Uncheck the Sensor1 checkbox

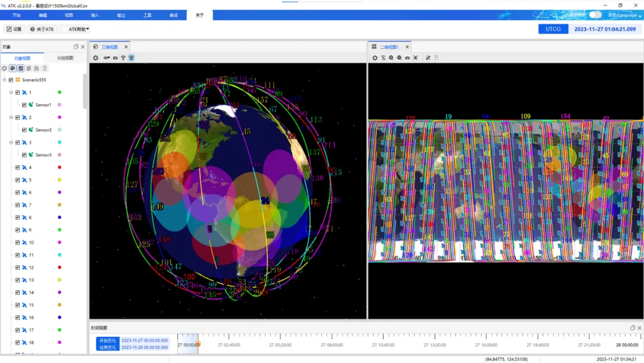tap(24, 105)
